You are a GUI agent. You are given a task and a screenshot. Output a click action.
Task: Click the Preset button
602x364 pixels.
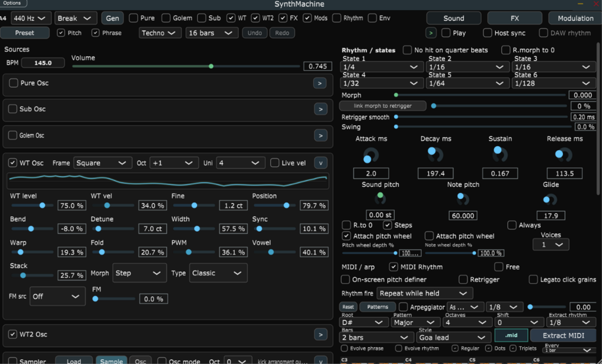tap(25, 33)
